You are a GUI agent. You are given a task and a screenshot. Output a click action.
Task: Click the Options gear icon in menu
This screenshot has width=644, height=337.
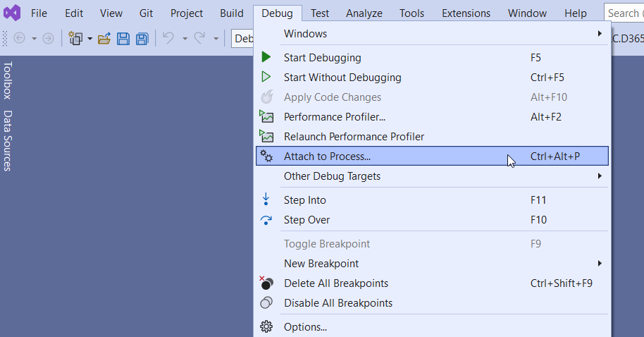pyautogui.click(x=266, y=326)
